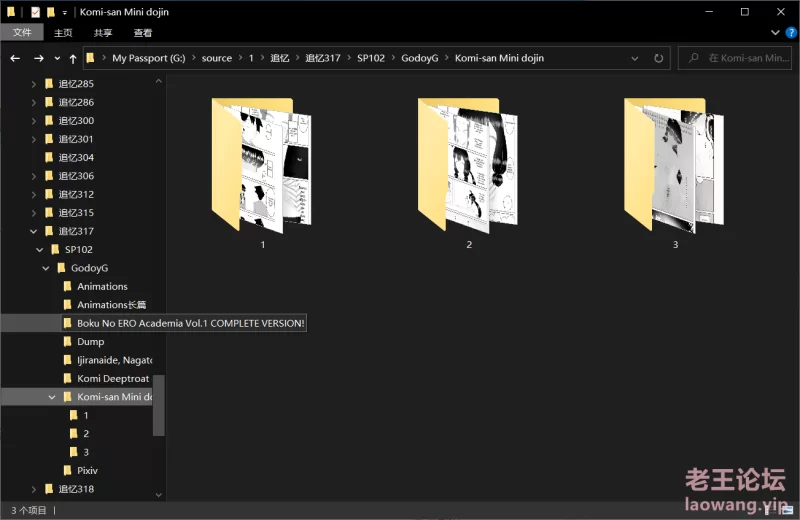Viewport: 800px width, 520px height.
Task: Collapse the GodoyG tree node
Action: tap(46, 268)
